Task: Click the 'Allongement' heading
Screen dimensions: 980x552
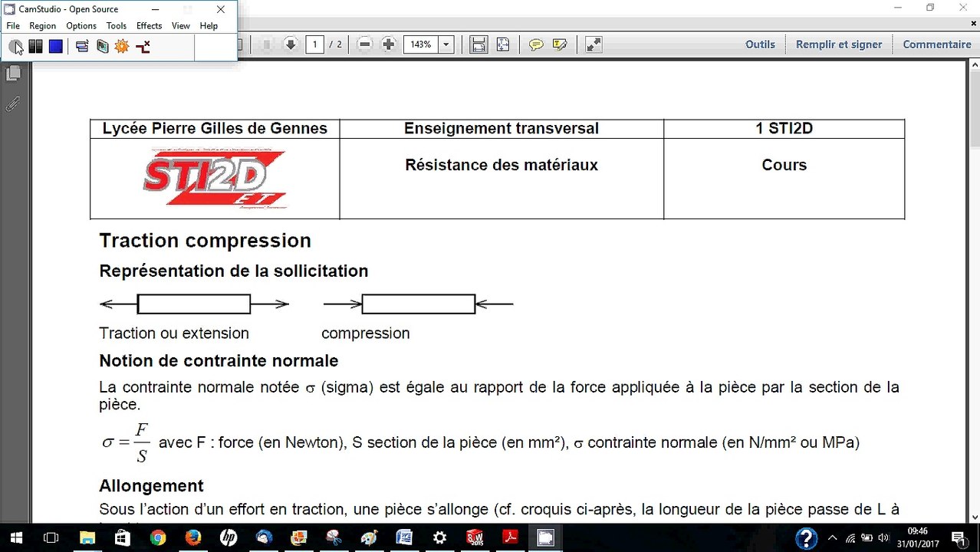Action: click(x=151, y=486)
